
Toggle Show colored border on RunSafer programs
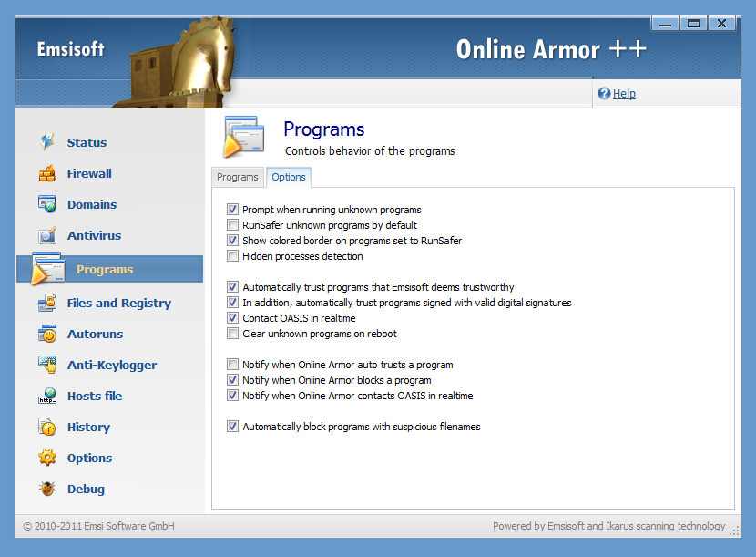(232, 241)
